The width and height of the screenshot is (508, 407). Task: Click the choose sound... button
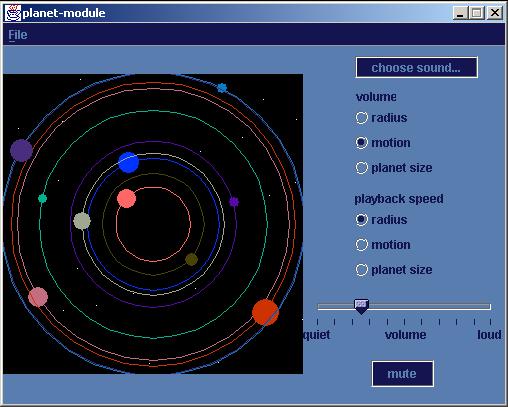417,68
